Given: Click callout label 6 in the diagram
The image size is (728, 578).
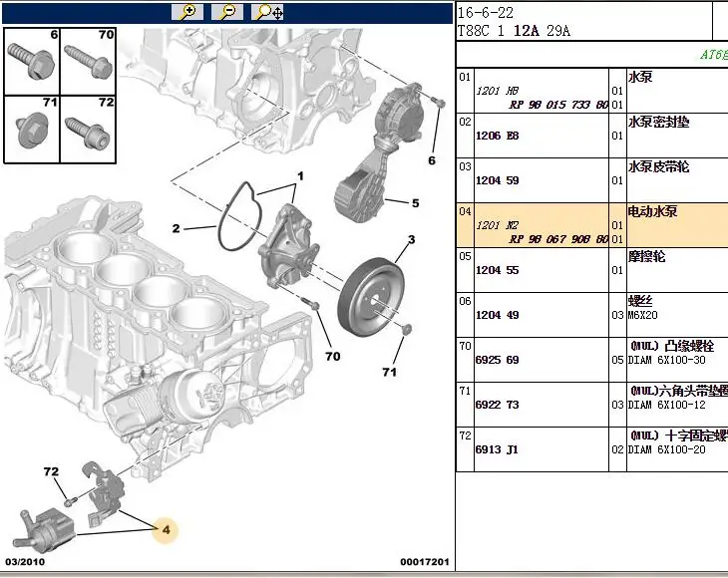Looking at the screenshot, I should point(432,160).
